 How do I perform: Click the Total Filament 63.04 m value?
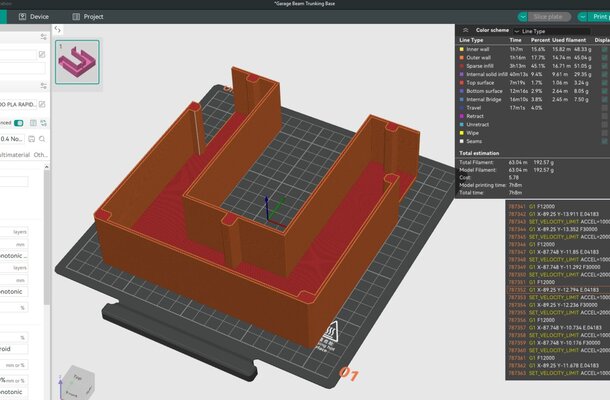pos(518,163)
